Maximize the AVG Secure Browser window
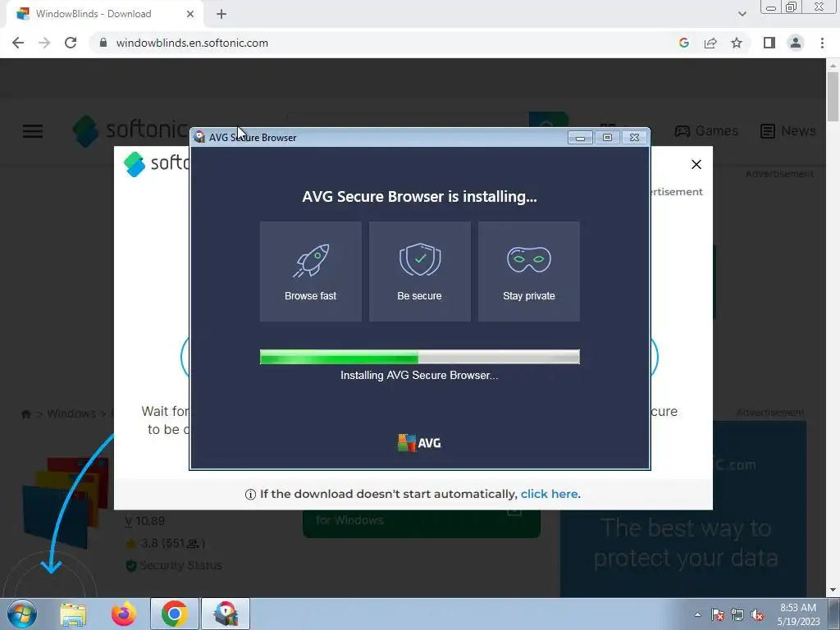Viewport: 840px width, 630px height. (607, 138)
